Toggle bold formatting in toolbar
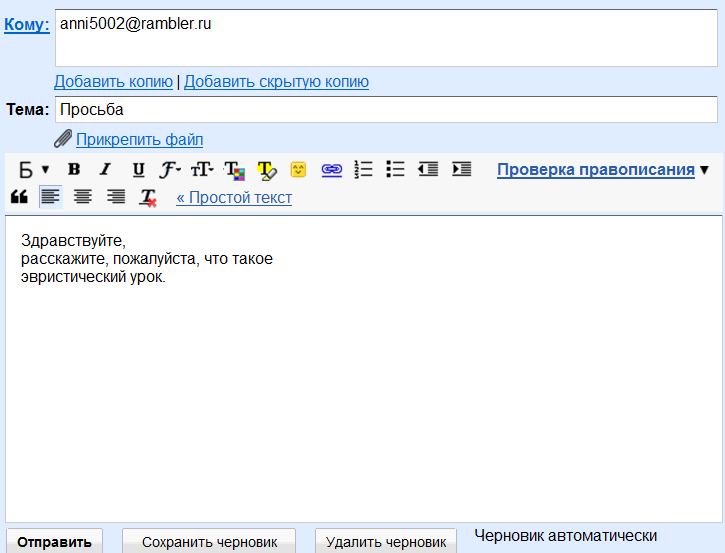Image resolution: width=725 pixels, height=553 pixels. [74, 169]
